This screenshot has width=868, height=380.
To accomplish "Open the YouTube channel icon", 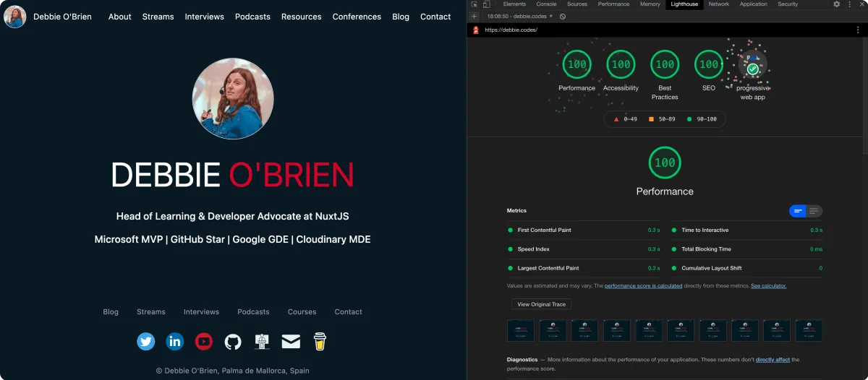I will coord(204,341).
